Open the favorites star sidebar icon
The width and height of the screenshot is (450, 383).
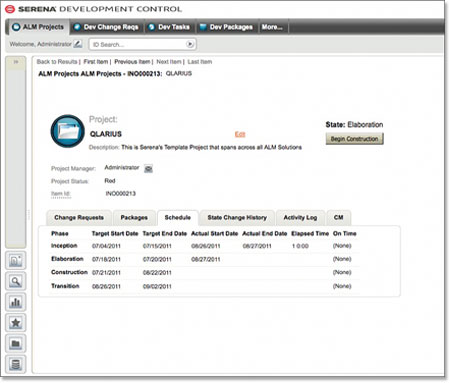pos(16,323)
